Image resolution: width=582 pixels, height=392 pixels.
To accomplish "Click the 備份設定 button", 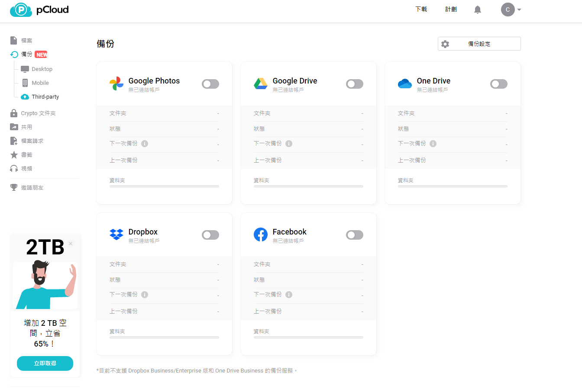I will click(x=479, y=44).
